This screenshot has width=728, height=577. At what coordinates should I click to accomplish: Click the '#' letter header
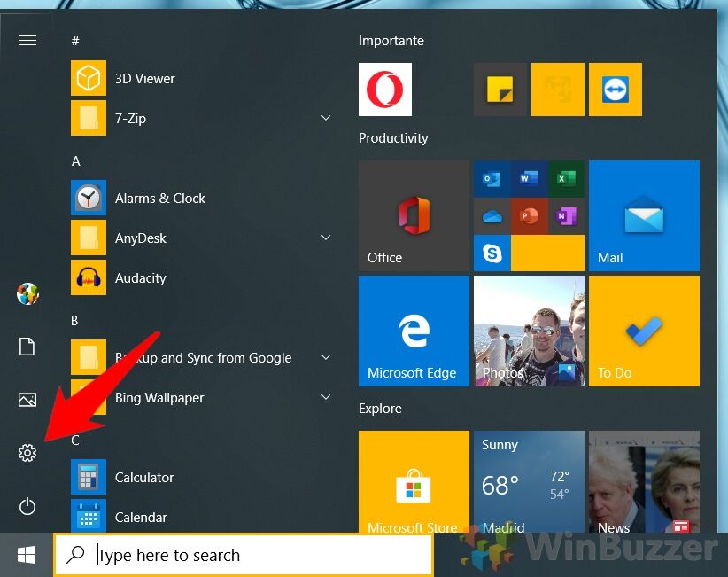point(75,41)
